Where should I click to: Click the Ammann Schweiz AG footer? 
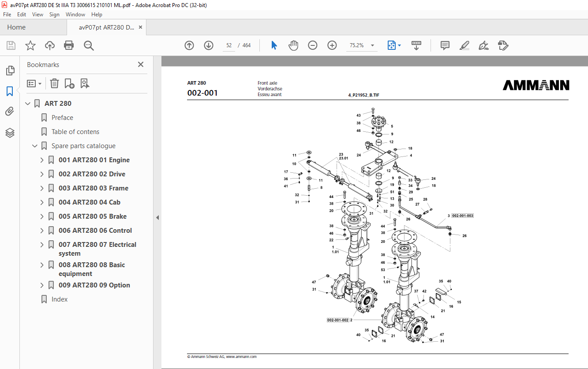(x=222, y=357)
